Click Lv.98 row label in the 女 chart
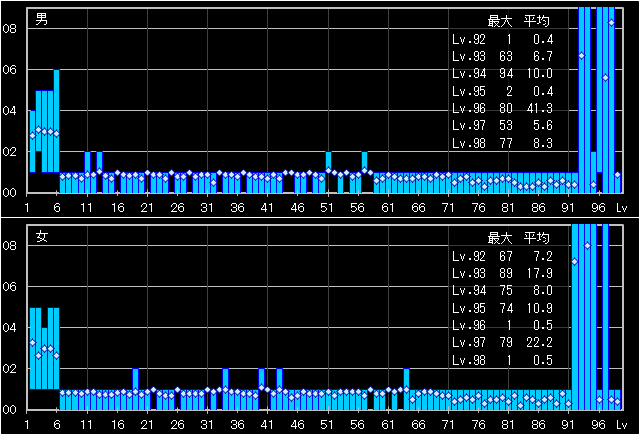The height and width of the screenshot is (435, 640). tap(469, 360)
